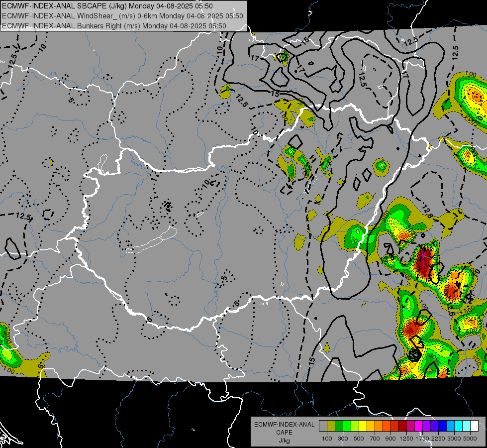The height and width of the screenshot is (448, 487).
Task: Click the CAPE legend label
Action: [x=284, y=433]
